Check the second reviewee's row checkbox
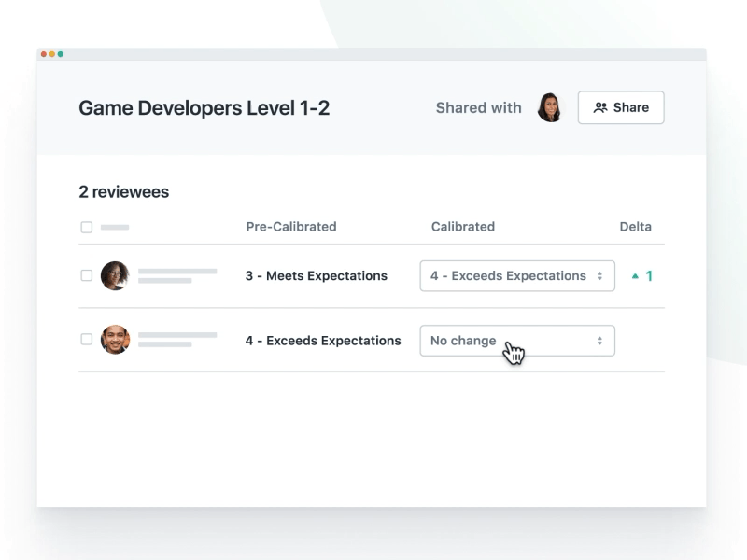Viewport: 747px width, 560px height. tap(85, 340)
